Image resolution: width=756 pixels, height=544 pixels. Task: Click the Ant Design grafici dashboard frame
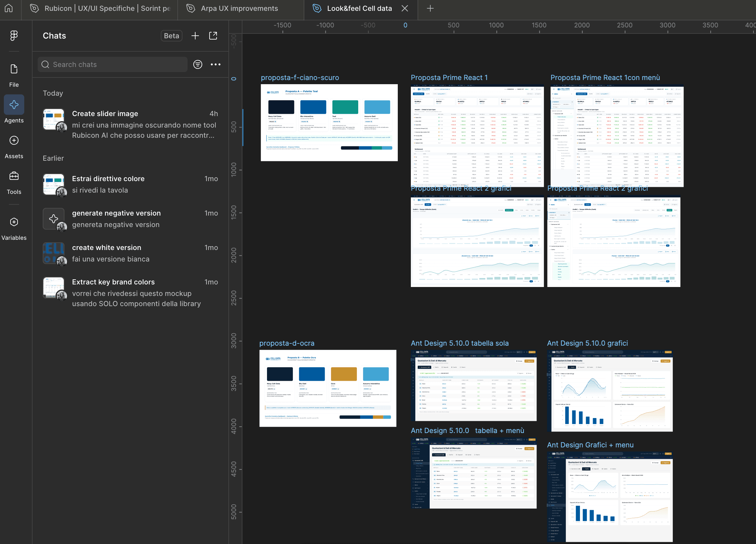[610, 390]
